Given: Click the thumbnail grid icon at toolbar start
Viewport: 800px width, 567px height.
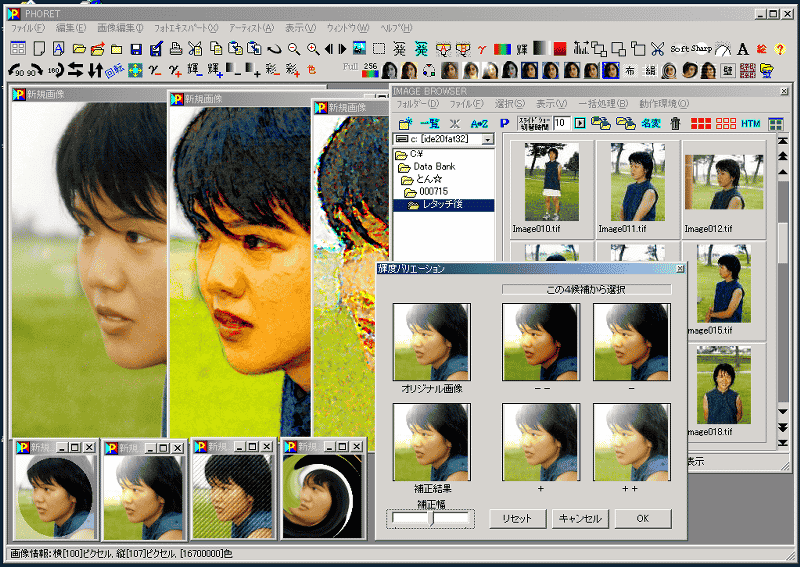Looking at the screenshot, I should tap(18, 48).
